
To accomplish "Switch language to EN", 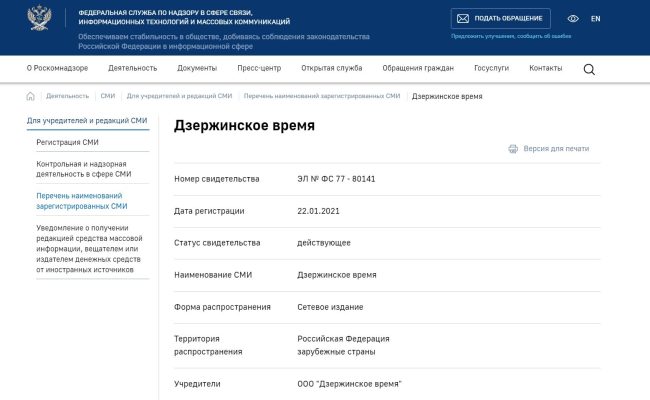I will [x=596, y=18].
